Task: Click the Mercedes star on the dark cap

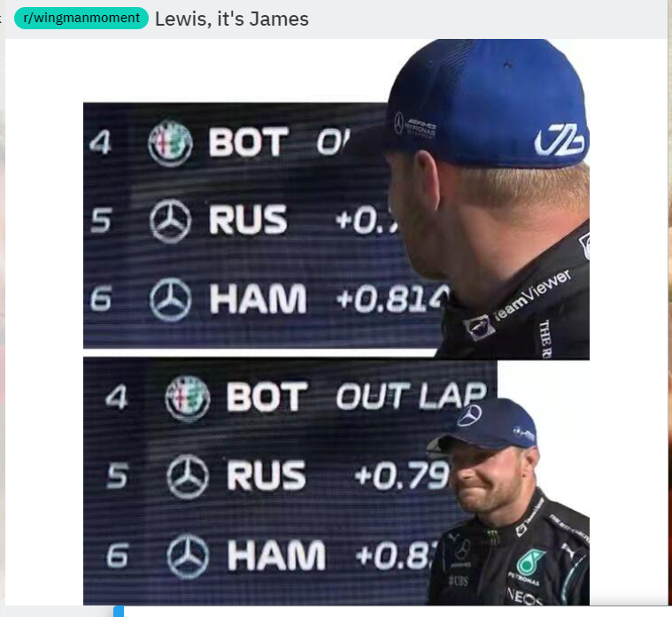Action: pos(469,415)
